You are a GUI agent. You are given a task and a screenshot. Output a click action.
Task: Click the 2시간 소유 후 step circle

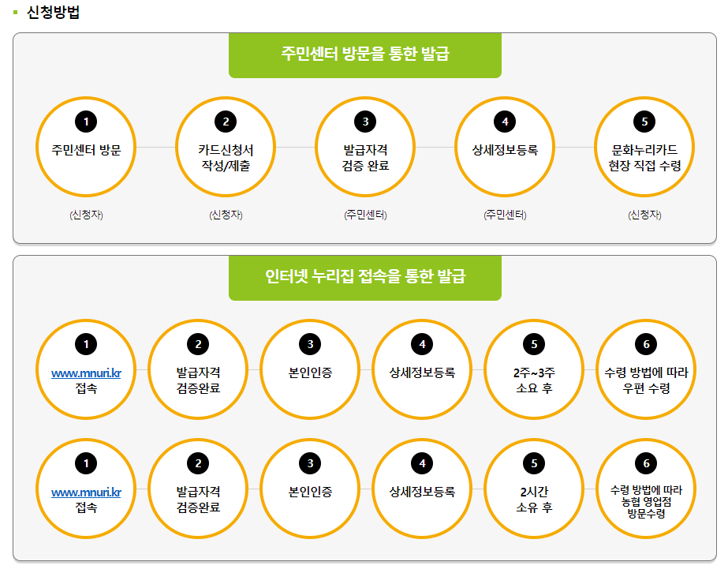pyautogui.click(x=534, y=489)
